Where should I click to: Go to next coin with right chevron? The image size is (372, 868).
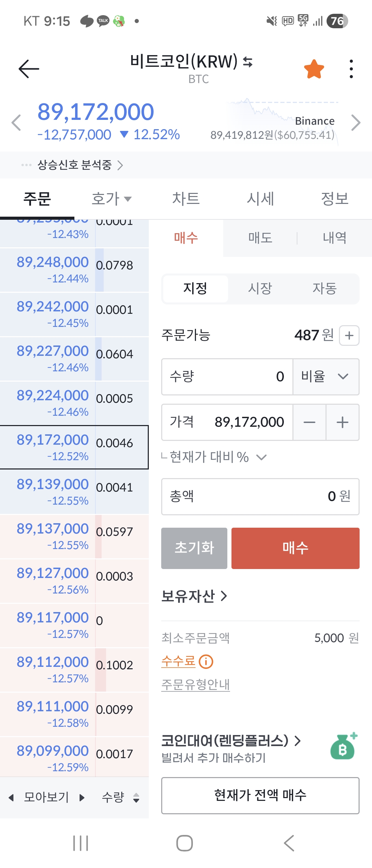356,123
